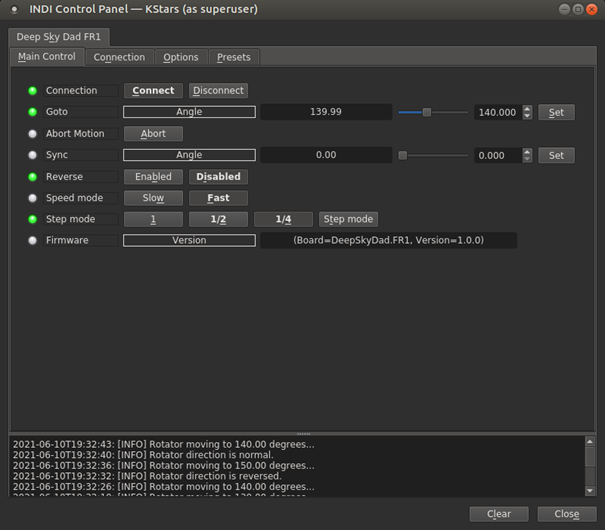Click the log panel splitter handle
605x530 pixels.
click(x=303, y=434)
